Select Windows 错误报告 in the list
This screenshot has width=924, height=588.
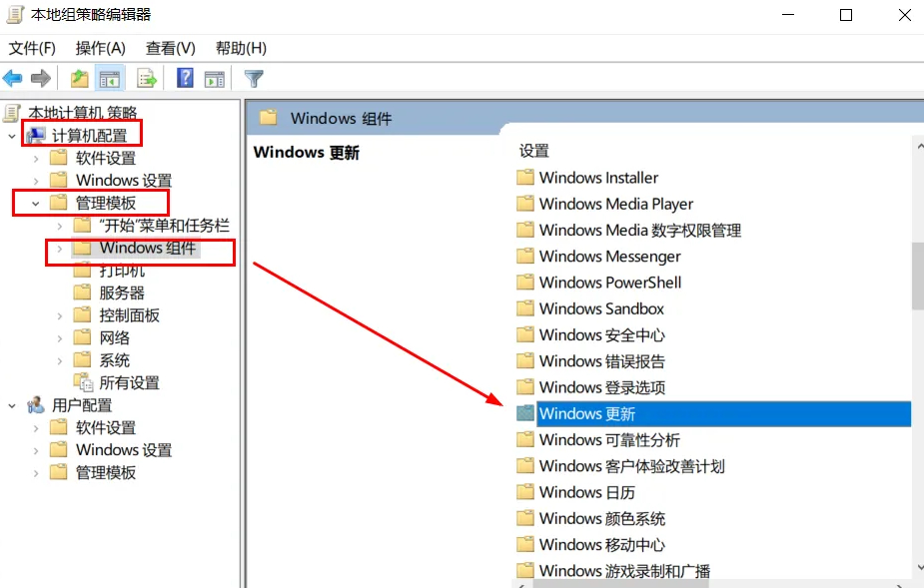pos(601,361)
